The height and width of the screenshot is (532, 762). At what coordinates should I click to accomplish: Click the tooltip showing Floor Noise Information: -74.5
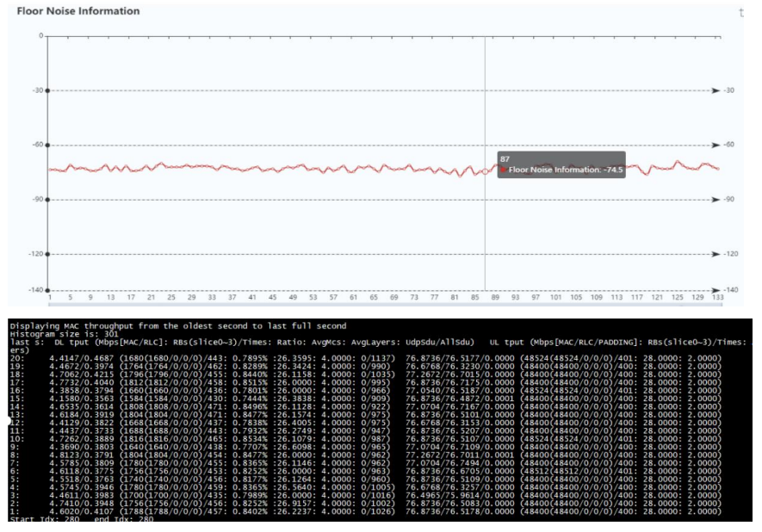click(558, 164)
